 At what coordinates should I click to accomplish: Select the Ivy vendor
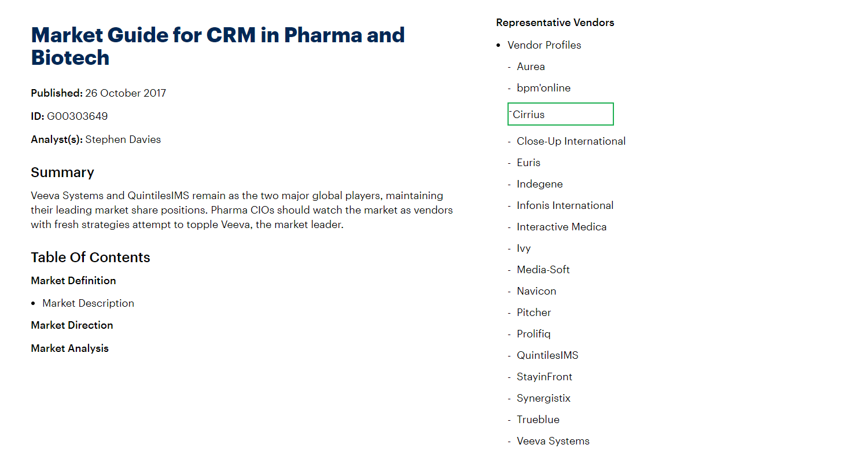click(x=524, y=248)
